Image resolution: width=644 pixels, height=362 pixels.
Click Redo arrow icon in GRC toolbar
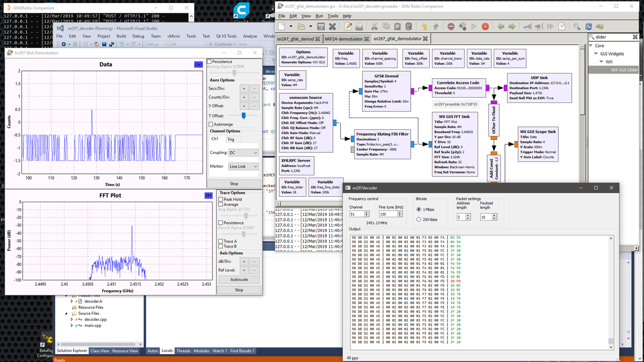coord(436,26)
